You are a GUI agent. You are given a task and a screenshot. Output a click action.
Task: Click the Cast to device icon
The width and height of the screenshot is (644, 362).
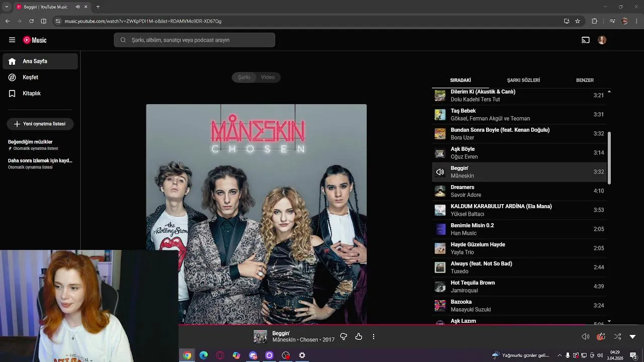pos(586,40)
